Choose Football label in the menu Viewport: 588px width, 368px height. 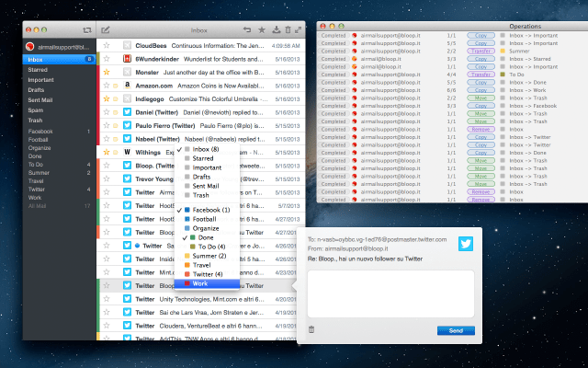[207, 219]
